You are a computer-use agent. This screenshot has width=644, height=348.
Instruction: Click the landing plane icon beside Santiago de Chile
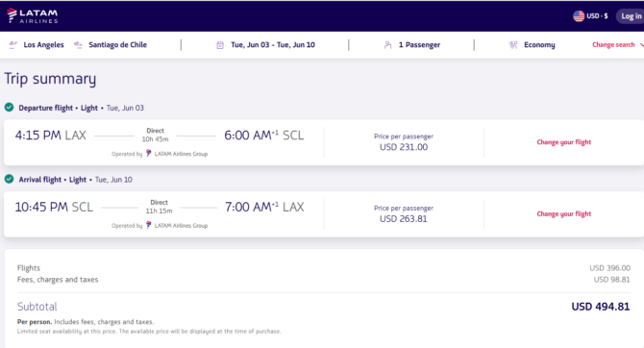(78, 45)
